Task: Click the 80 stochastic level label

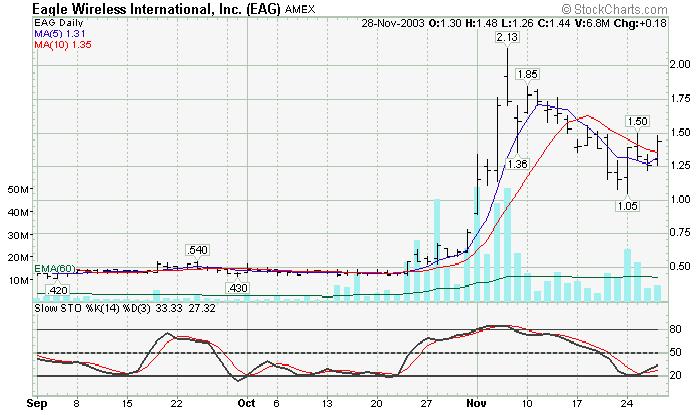Action: pos(675,329)
